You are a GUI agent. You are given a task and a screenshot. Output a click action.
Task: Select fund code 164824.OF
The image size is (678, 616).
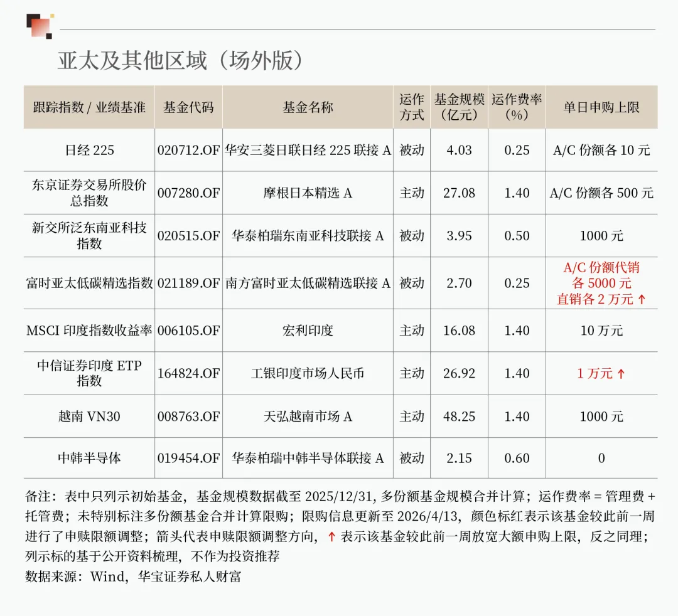[x=188, y=373]
